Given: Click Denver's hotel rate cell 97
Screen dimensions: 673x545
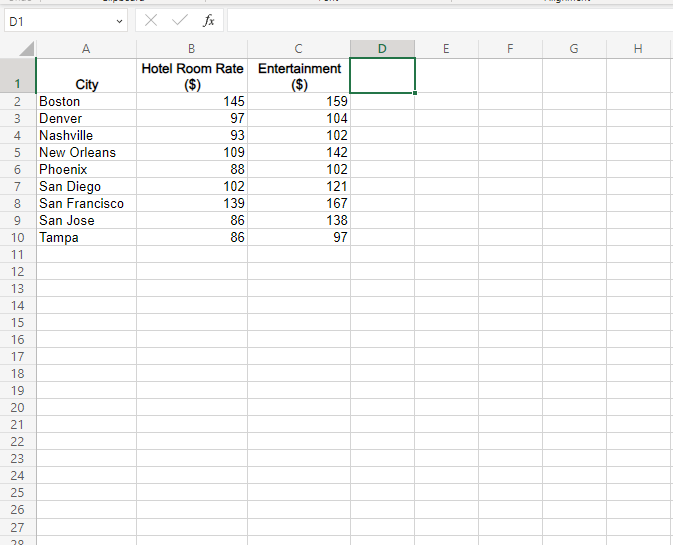Looking at the screenshot, I should [x=192, y=118].
